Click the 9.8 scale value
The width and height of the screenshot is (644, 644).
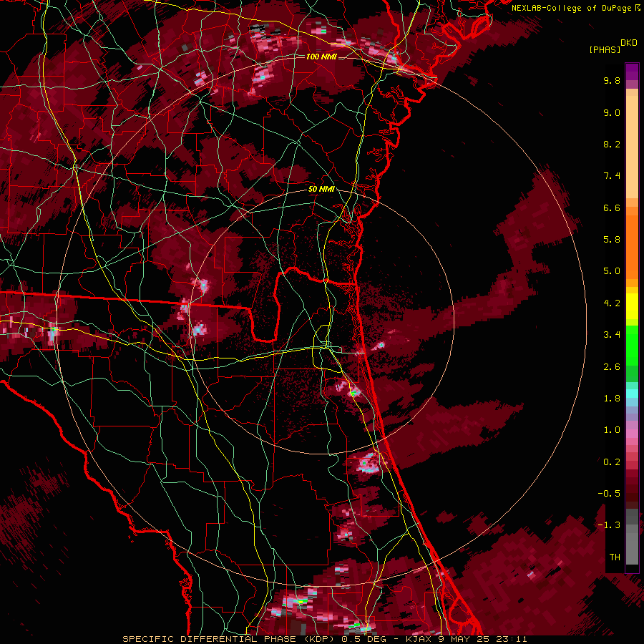click(612, 81)
